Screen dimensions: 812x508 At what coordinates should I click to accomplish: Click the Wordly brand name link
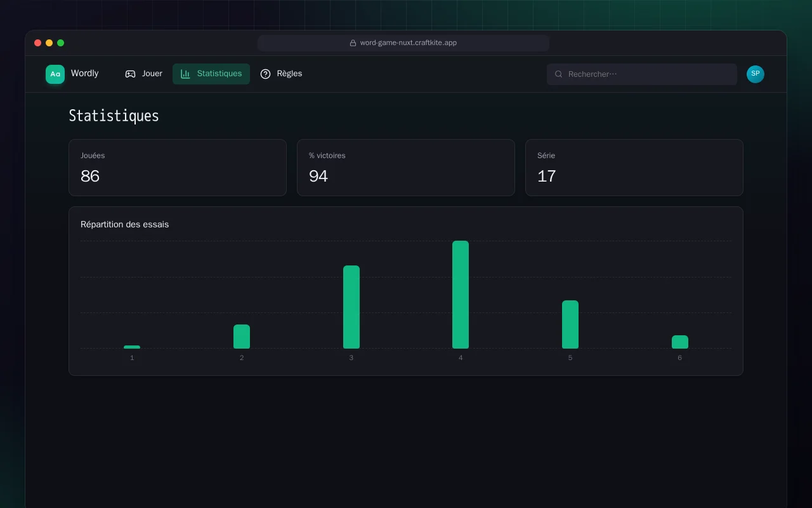(84, 74)
